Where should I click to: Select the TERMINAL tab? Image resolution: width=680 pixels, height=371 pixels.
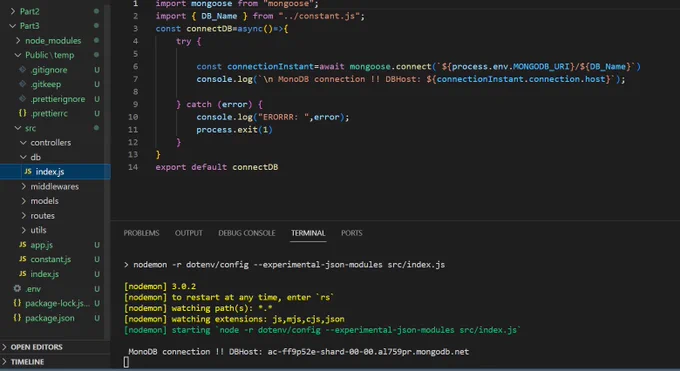tap(308, 233)
